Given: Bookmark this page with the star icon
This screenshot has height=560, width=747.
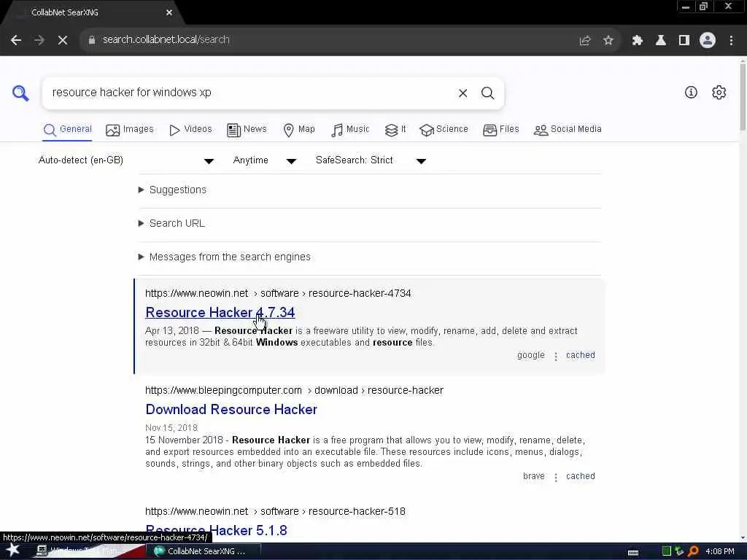Looking at the screenshot, I should [608, 41].
